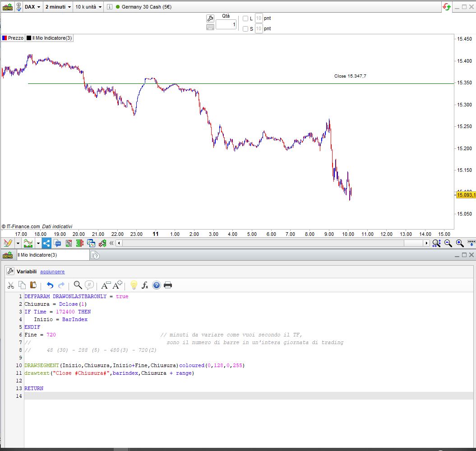The height and width of the screenshot is (451, 476).
Task: Select the Il Mio Indicatore(3) chart tab
Action: click(49, 38)
